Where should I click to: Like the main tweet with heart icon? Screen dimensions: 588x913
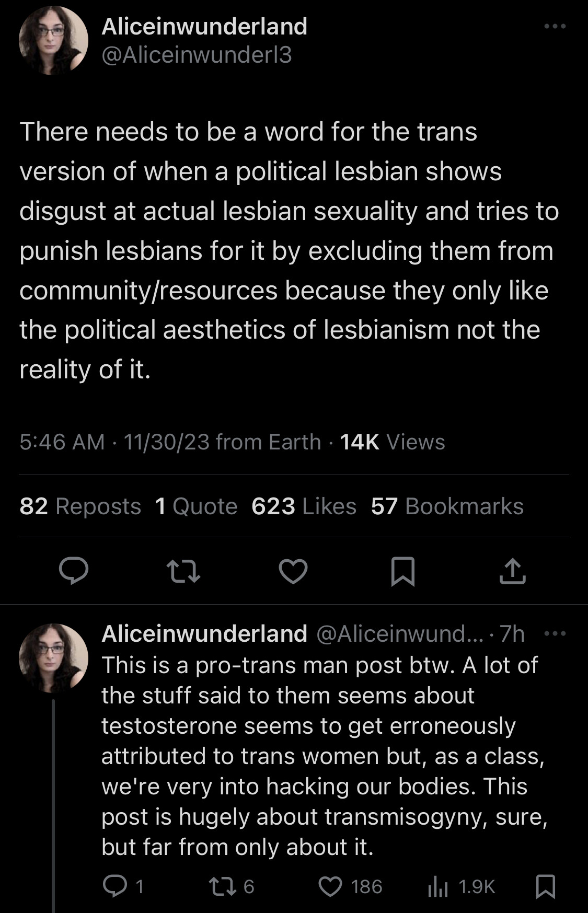coord(293,571)
